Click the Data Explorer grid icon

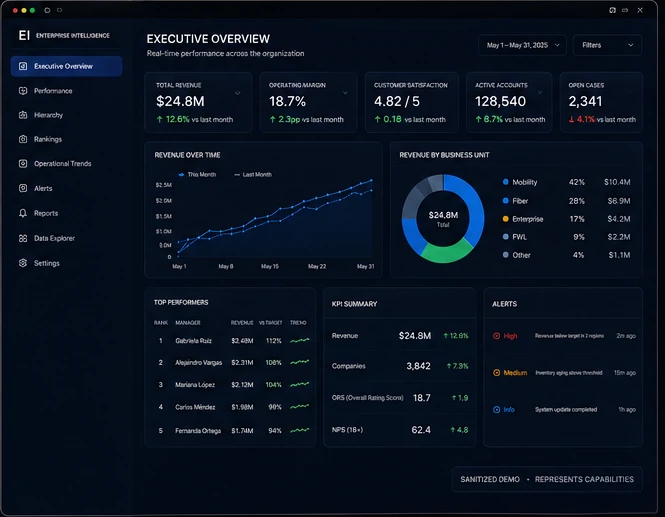click(x=23, y=238)
